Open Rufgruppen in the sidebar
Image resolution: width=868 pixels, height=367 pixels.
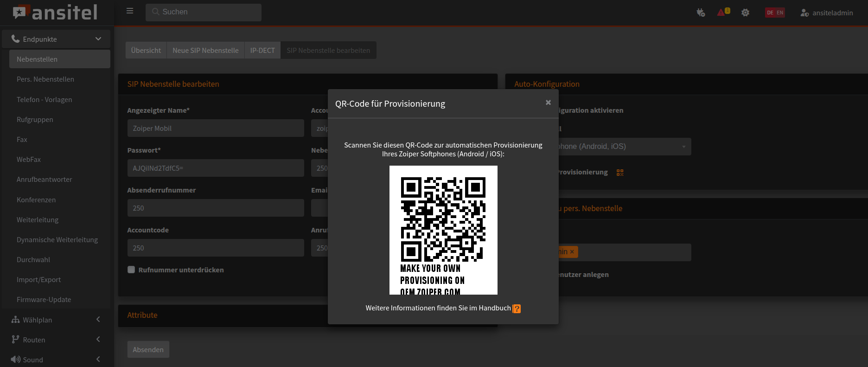tap(60, 120)
